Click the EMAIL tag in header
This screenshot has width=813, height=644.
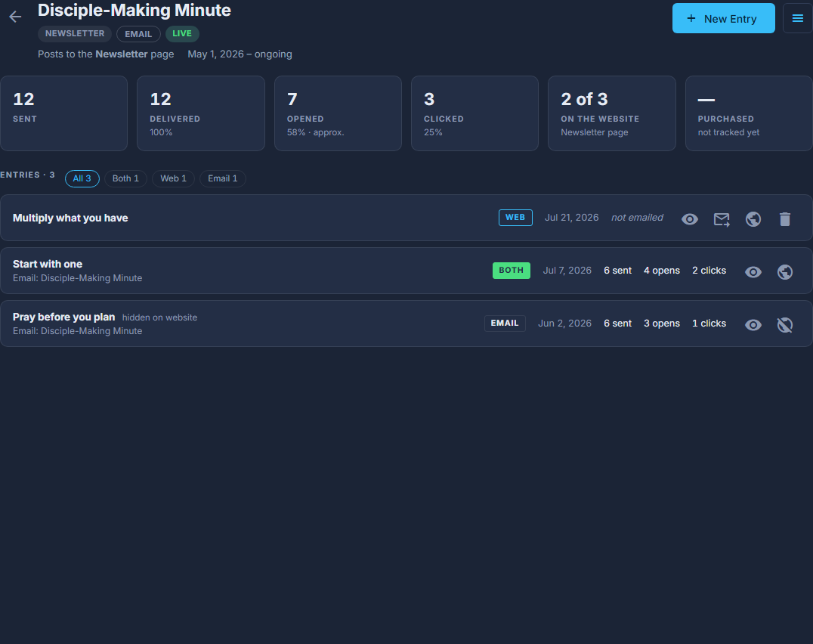pyautogui.click(x=138, y=34)
